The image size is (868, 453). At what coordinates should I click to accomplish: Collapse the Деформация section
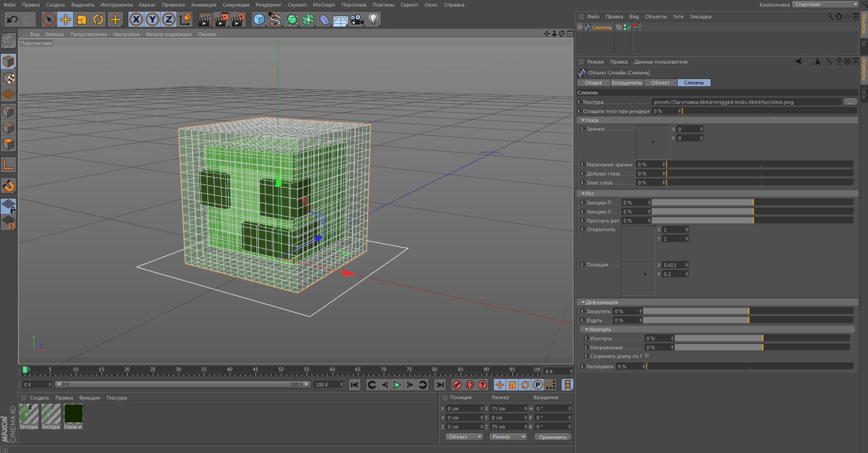coord(583,302)
